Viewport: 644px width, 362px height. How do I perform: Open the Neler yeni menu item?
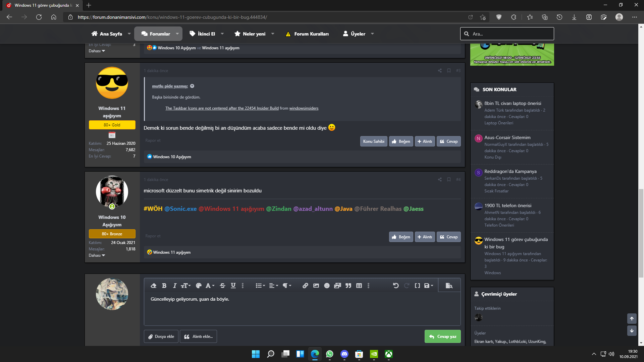[254, 34]
